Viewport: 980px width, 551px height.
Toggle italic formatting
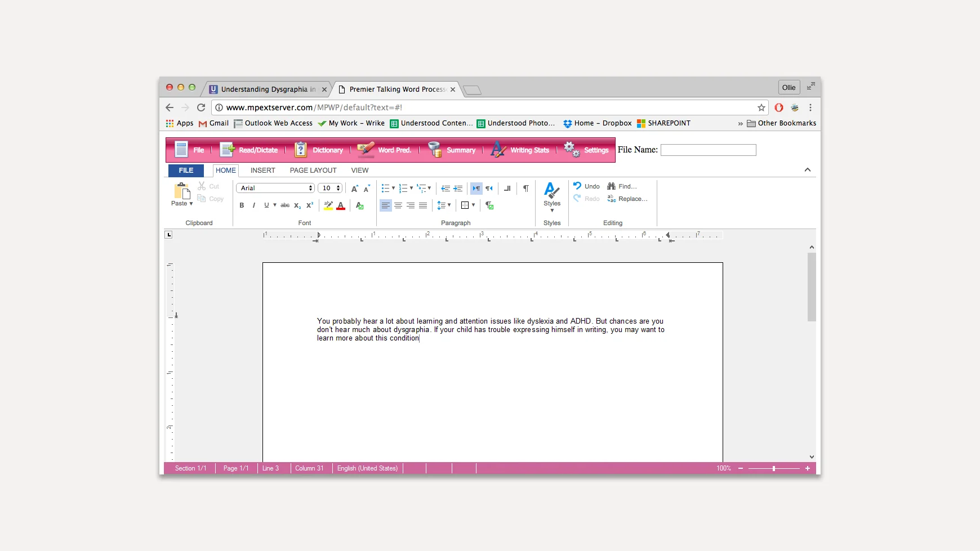pyautogui.click(x=254, y=205)
